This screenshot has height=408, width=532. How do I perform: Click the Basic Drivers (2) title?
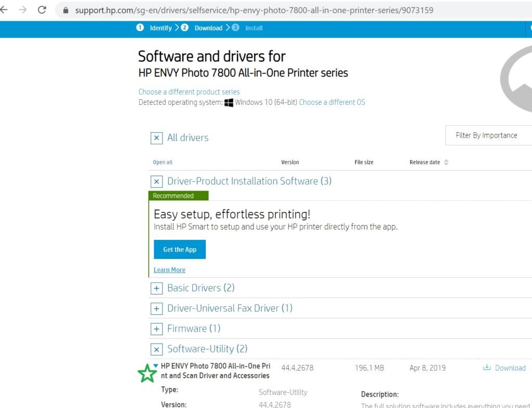[x=201, y=288]
